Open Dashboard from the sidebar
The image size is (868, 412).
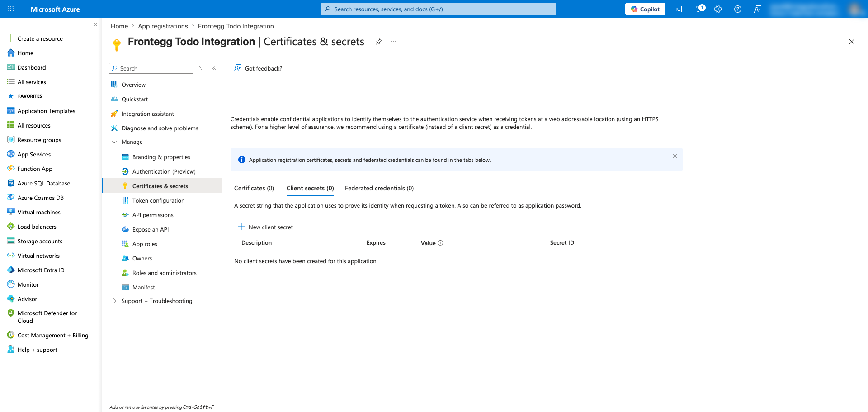pos(27,67)
